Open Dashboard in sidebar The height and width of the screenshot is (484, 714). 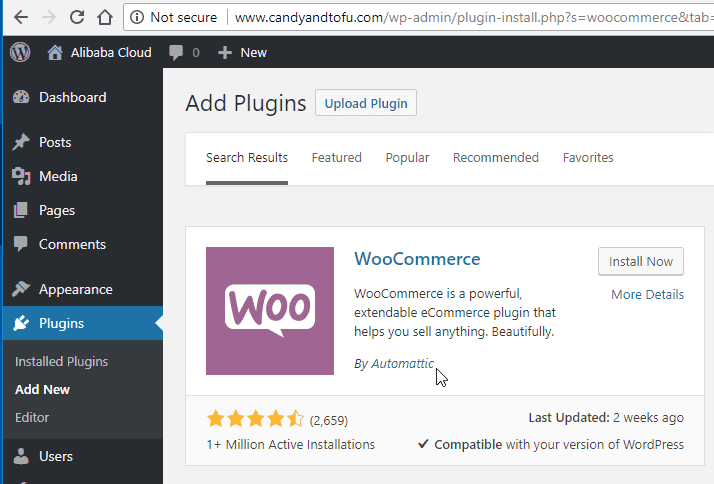pyautogui.click(x=73, y=97)
